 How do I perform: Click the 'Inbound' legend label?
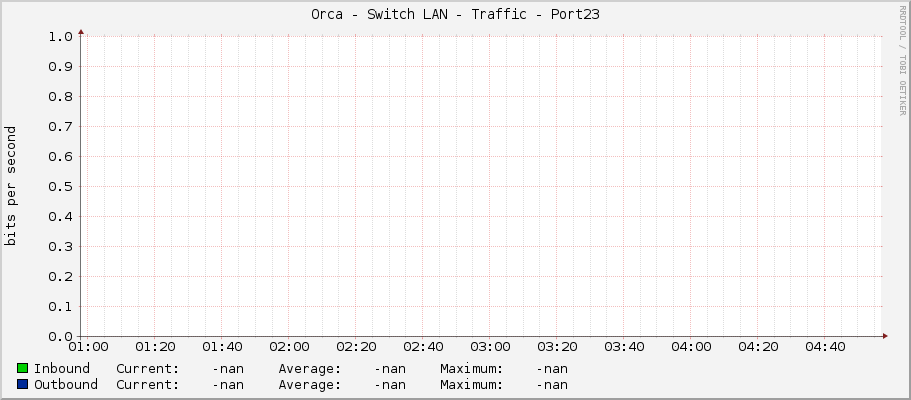pos(62,369)
